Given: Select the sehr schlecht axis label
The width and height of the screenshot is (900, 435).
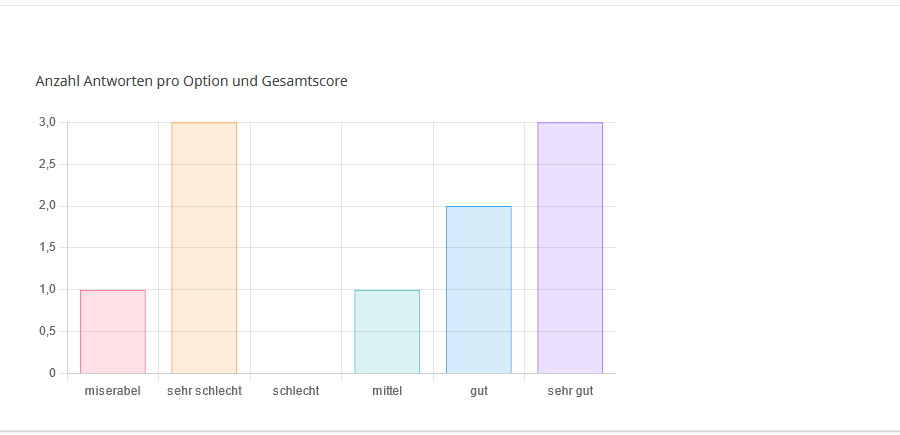Looking at the screenshot, I should [204, 391].
